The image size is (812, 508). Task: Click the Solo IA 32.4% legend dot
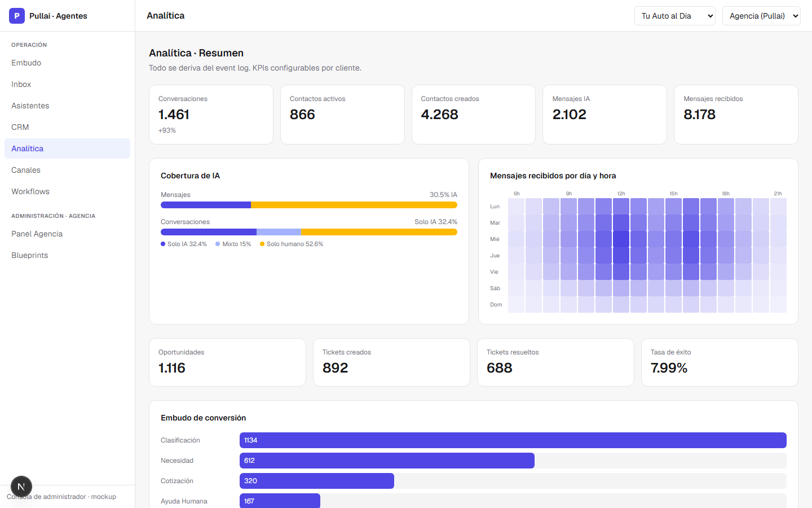tap(163, 244)
